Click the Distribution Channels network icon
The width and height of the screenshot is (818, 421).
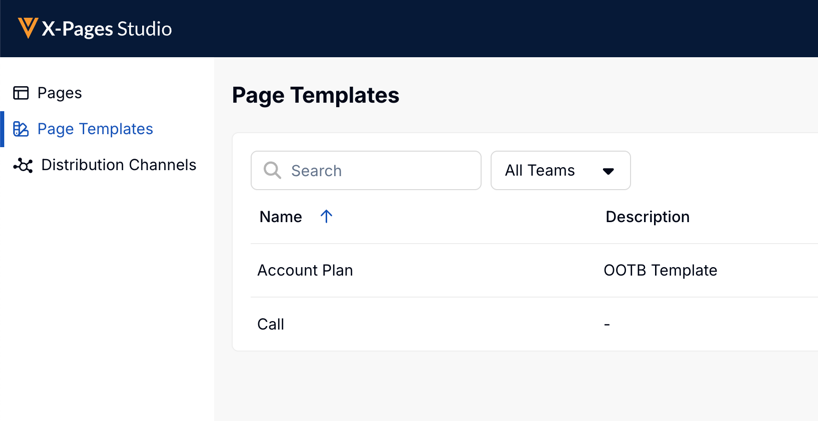(x=23, y=165)
